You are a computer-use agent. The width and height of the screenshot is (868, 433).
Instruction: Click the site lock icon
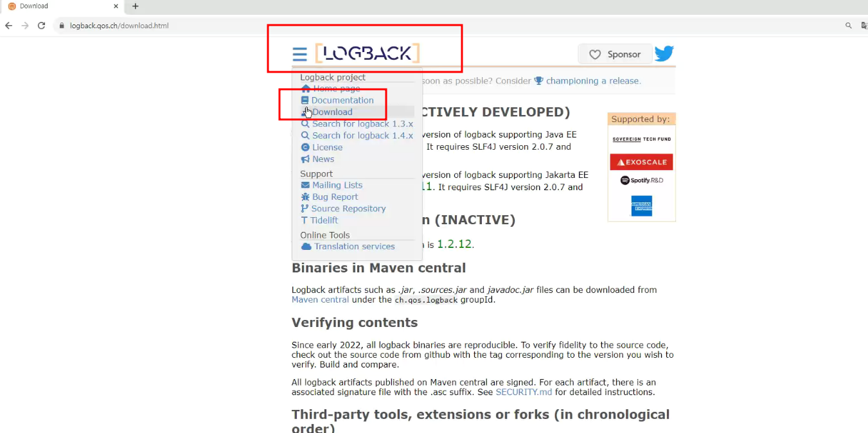pyautogui.click(x=62, y=26)
